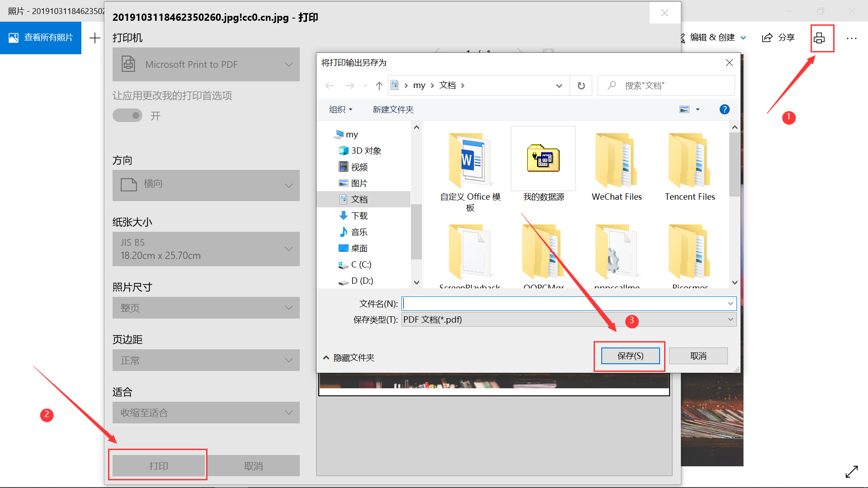Open the margins 正常 dropdown
Screen dimensions: 868x488
(206, 360)
